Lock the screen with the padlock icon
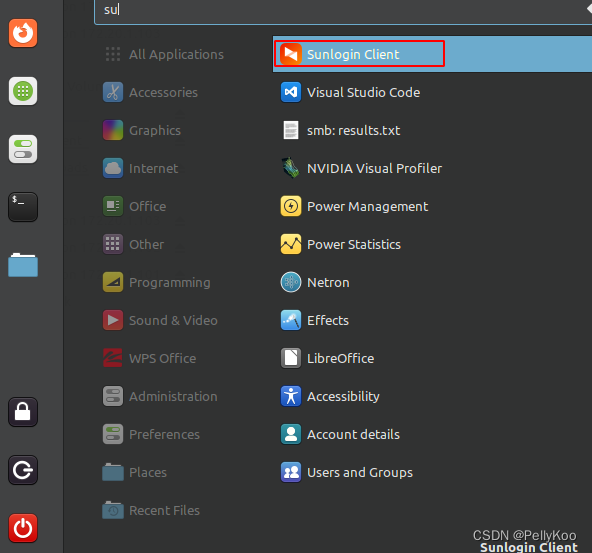 tap(23, 412)
